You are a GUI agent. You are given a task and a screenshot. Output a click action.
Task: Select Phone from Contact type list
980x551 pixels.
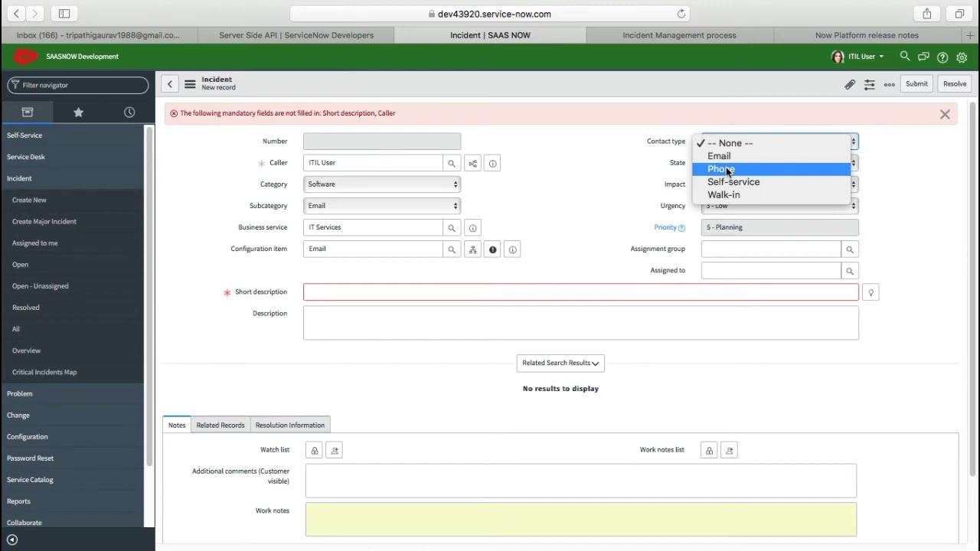pos(772,169)
